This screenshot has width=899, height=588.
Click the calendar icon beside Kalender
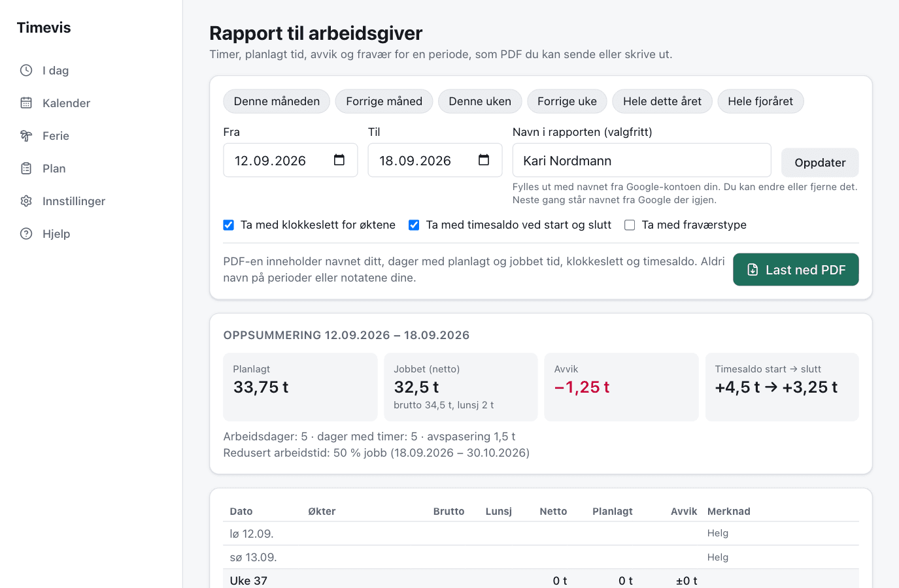[x=26, y=103]
